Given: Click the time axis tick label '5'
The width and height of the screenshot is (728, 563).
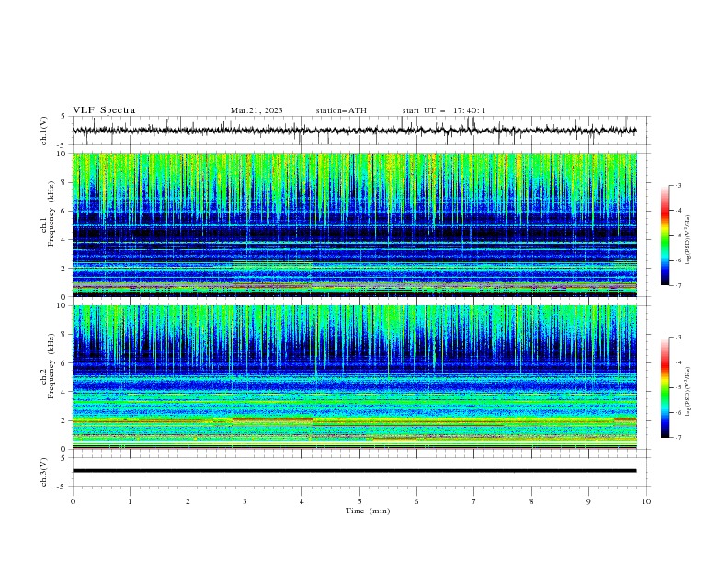Looking at the screenshot, I should point(359,501).
